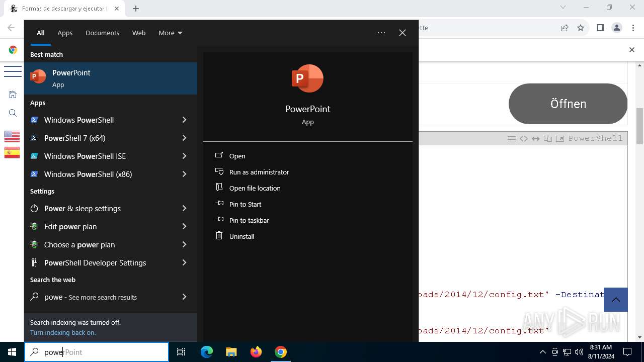Open Chrome profile avatar
The image size is (644, 362).
point(617,28)
